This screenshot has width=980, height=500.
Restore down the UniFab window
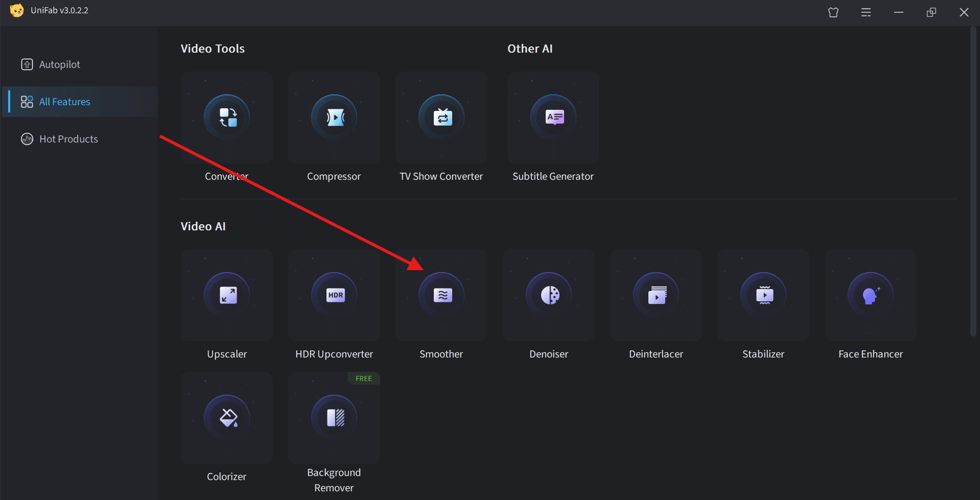(931, 12)
